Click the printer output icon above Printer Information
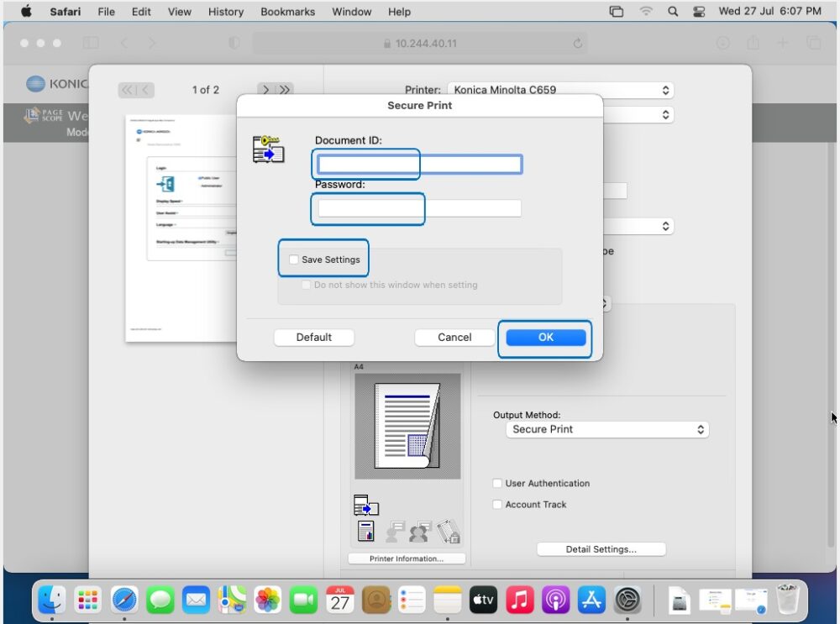 pyautogui.click(x=366, y=505)
